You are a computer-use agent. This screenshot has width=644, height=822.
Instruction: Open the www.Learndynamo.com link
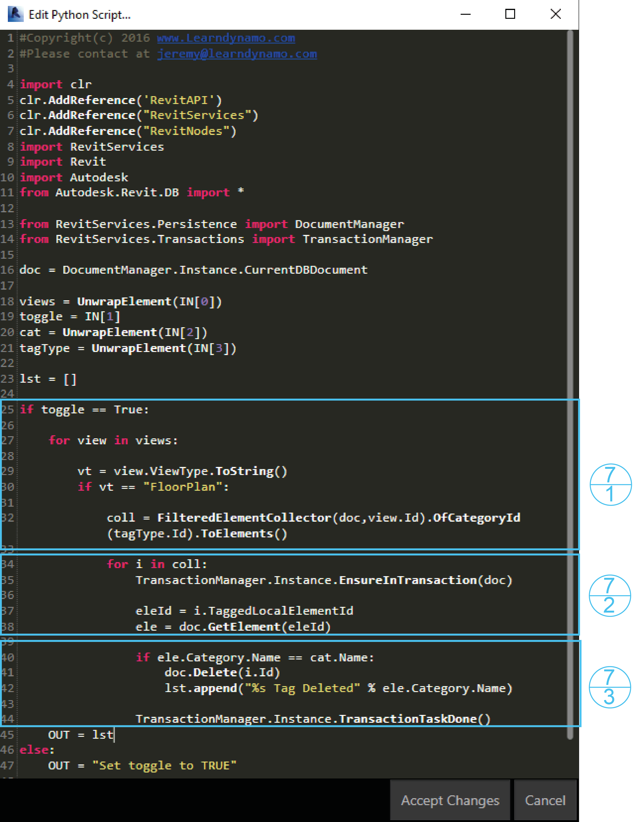point(226,38)
